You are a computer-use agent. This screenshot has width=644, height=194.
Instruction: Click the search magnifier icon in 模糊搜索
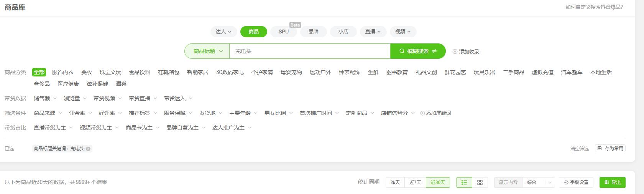click(x=402, y=51)
